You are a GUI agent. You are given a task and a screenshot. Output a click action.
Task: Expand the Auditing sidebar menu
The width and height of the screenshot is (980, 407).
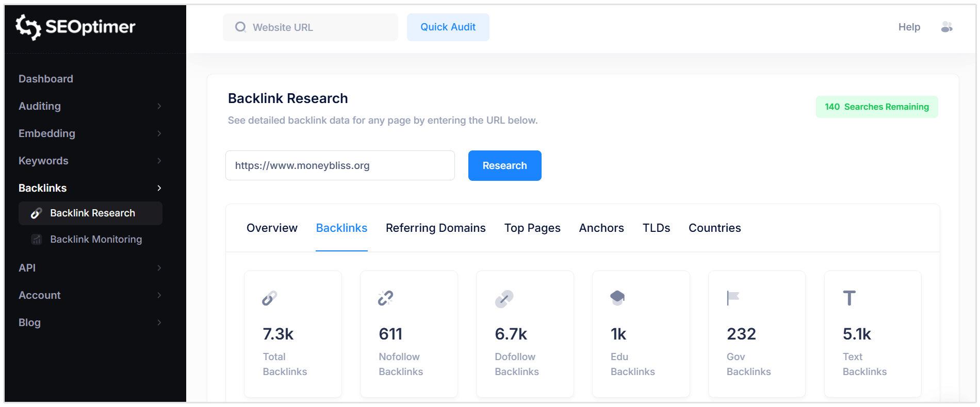pyautogui.click(x=90, y=106)
